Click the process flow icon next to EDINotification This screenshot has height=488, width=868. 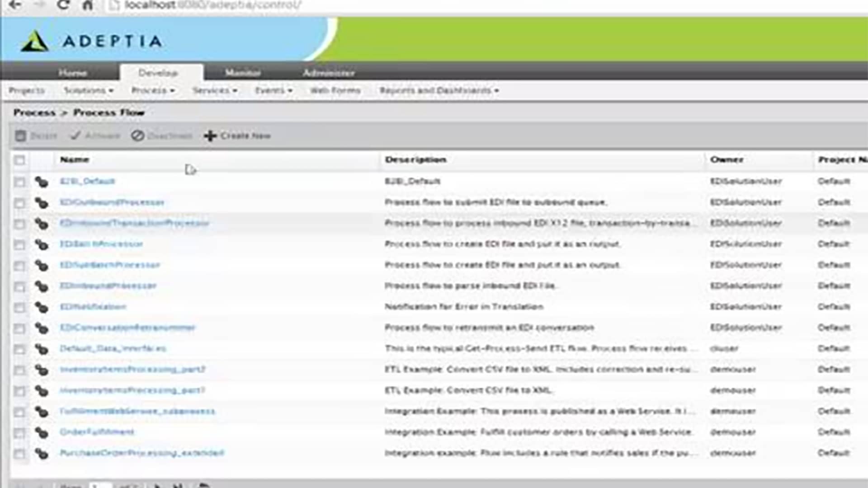[42, 307]
